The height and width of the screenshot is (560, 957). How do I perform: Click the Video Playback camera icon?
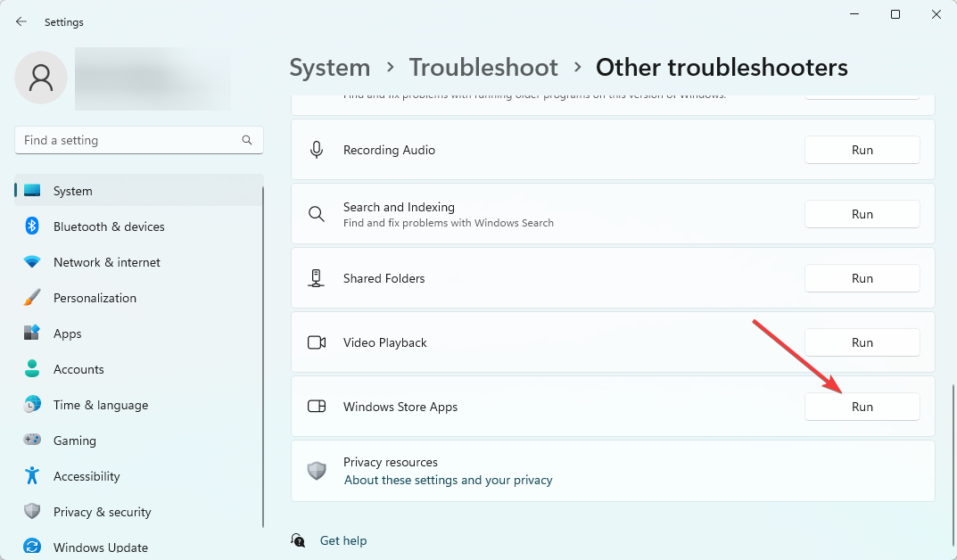(316, 342)
